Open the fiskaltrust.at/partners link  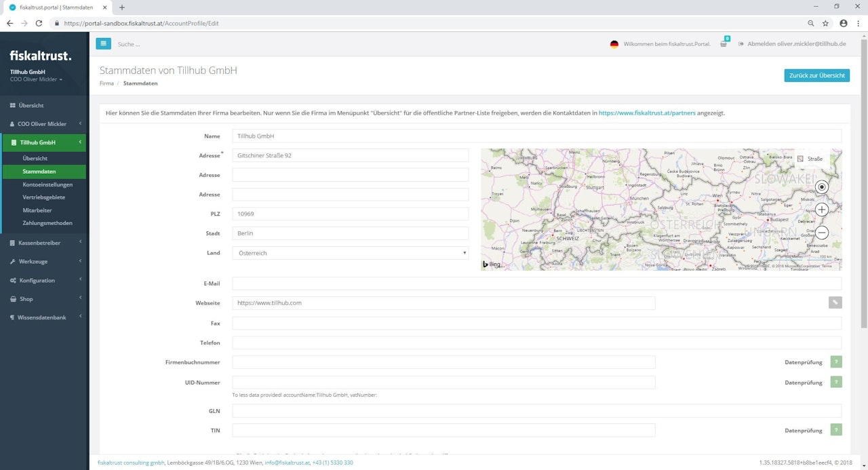pos(646,113)
